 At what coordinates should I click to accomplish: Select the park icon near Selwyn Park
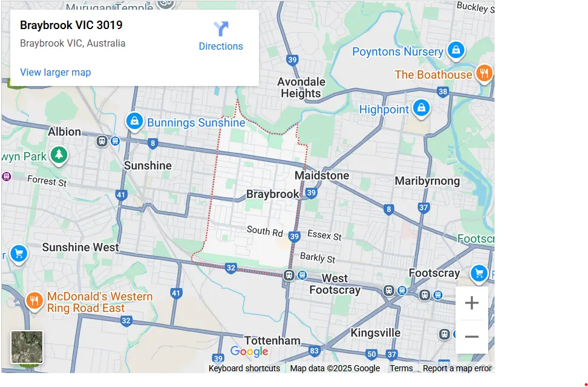(x=58, y=155)
